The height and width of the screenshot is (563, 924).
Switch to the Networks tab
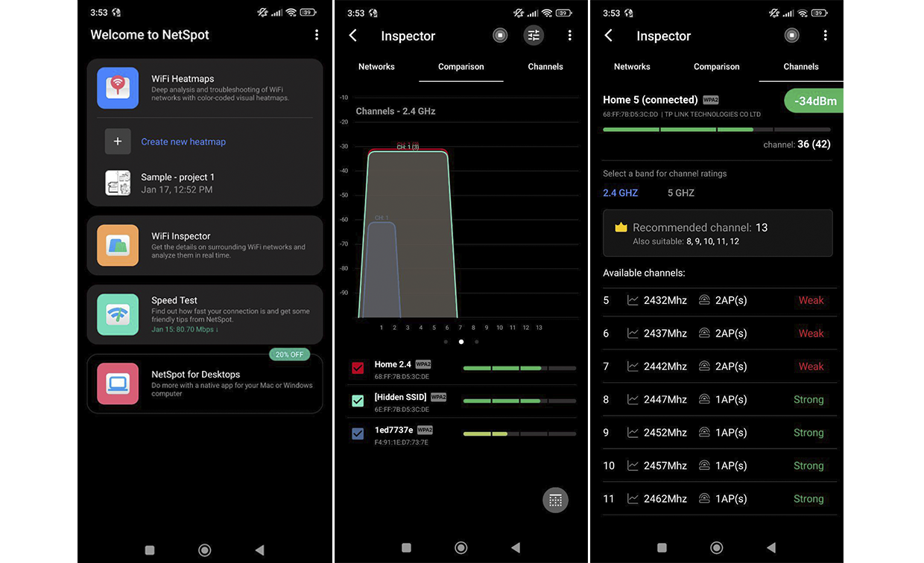(x=632, y=66)
